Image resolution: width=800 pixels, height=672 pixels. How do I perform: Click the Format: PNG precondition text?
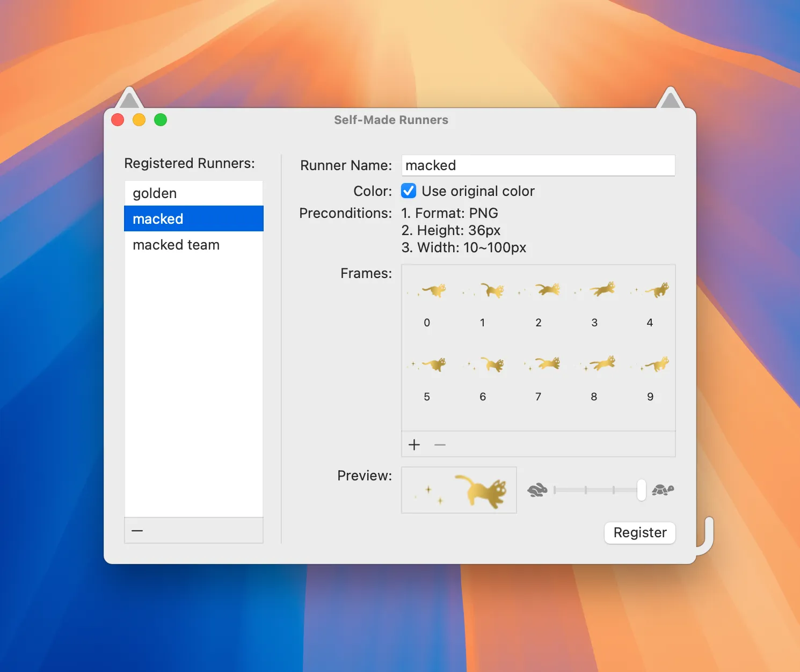point(450,213)
